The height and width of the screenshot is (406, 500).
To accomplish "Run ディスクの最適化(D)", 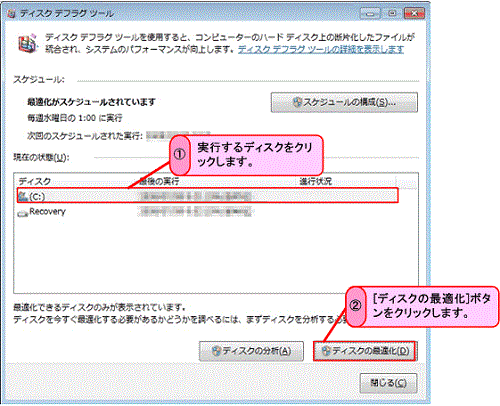I will [x=365, y=351].
